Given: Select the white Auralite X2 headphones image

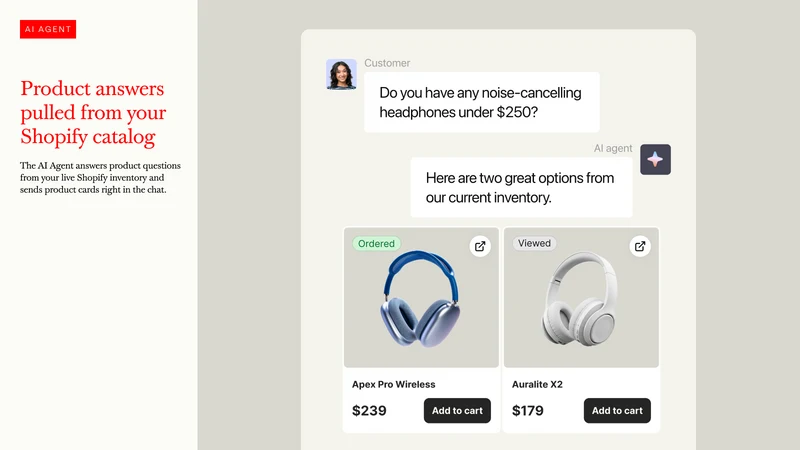Looking at the screenshot, I should [x=581, y=299].
